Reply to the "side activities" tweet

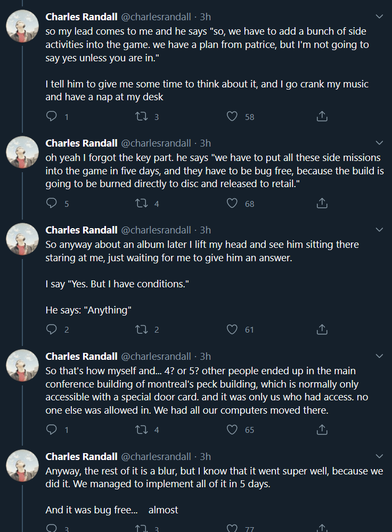click(x=52, y=117)
